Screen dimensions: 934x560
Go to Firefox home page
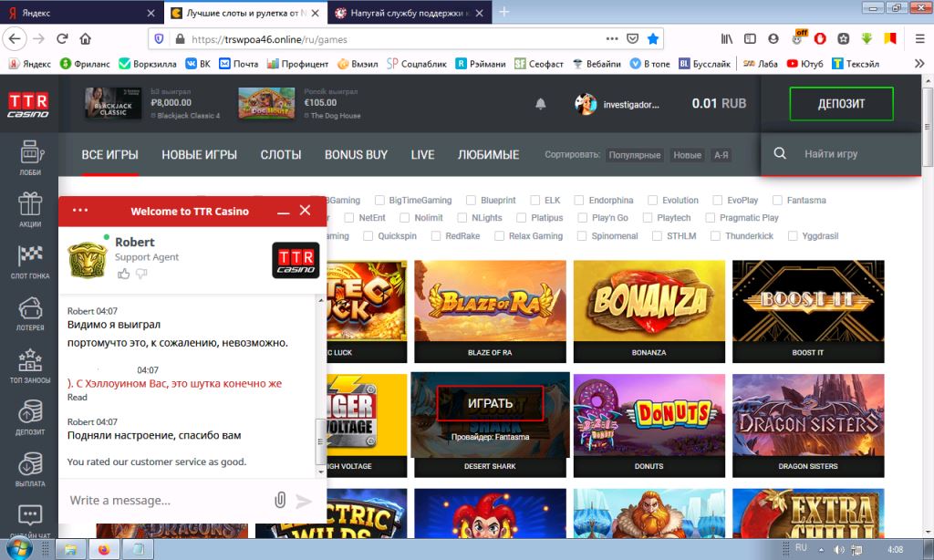tap(85, 38)
